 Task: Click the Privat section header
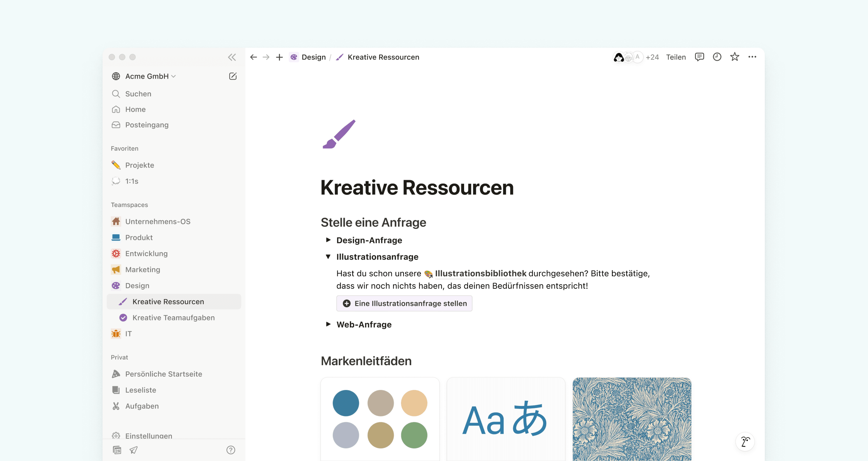(119, 357)
